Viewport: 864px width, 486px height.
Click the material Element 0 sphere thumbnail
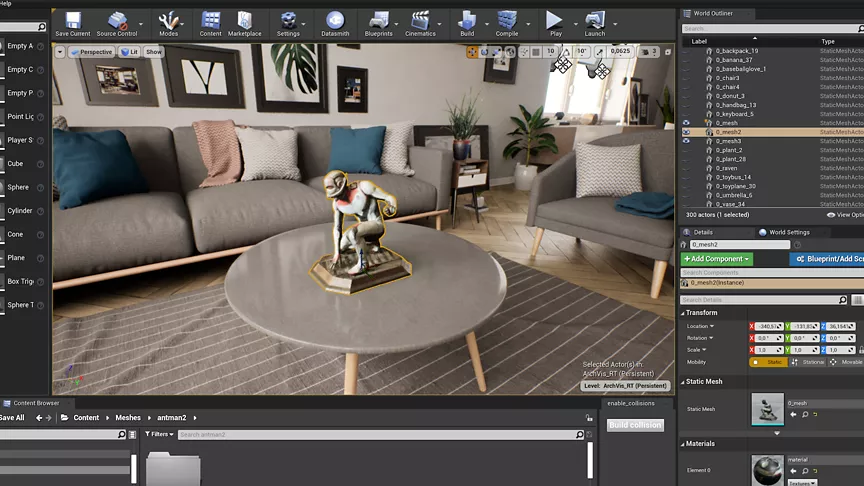(768, 470)
